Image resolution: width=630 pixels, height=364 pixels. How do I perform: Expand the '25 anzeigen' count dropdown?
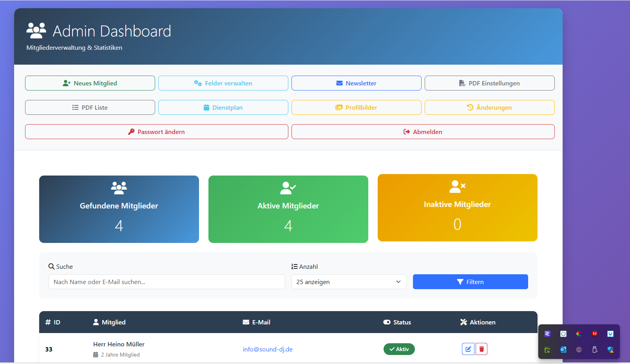349,282
